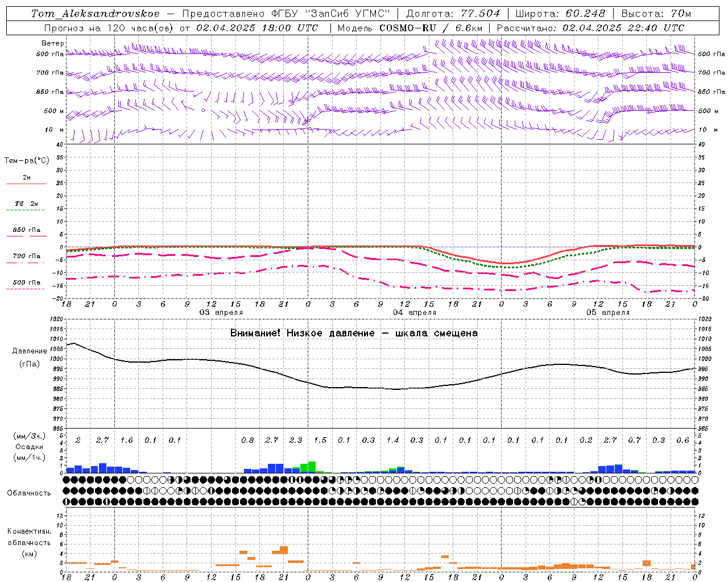Click the precipitation value '1.5'

[x=320, y=440]
